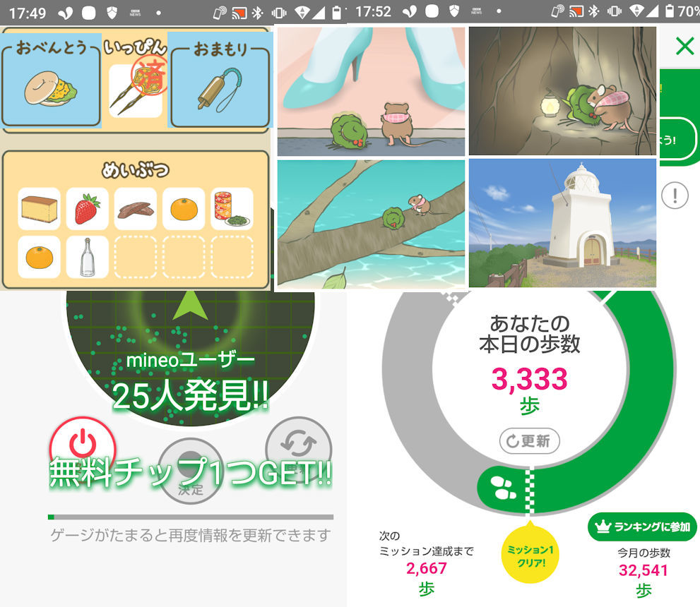
Task: Tap the 3,333 step count
Action: [x=530, y=379]
